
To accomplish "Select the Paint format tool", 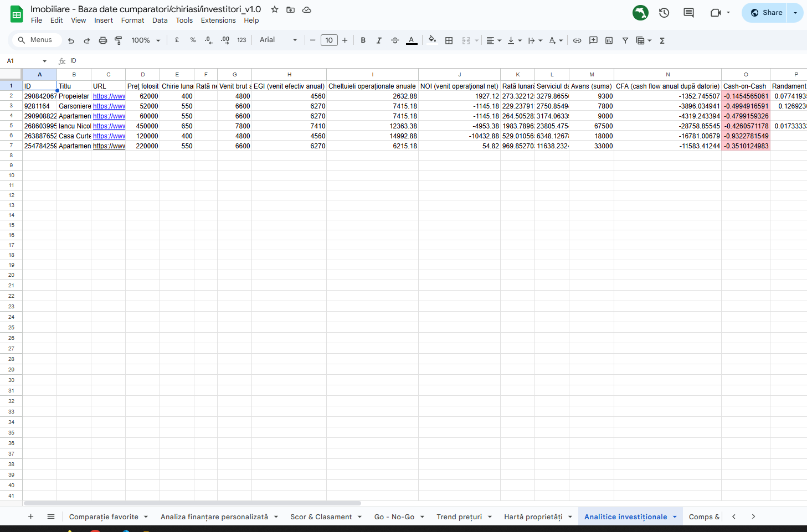I will (118, 40).
